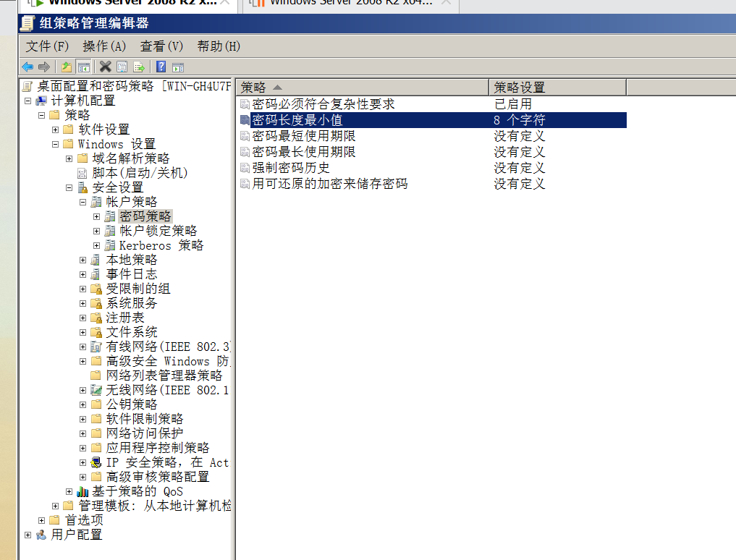The height and width of the screenshot is (560, 736).
Task: Collapse the 安全设置 node
Action: click(x=69, y=188)
